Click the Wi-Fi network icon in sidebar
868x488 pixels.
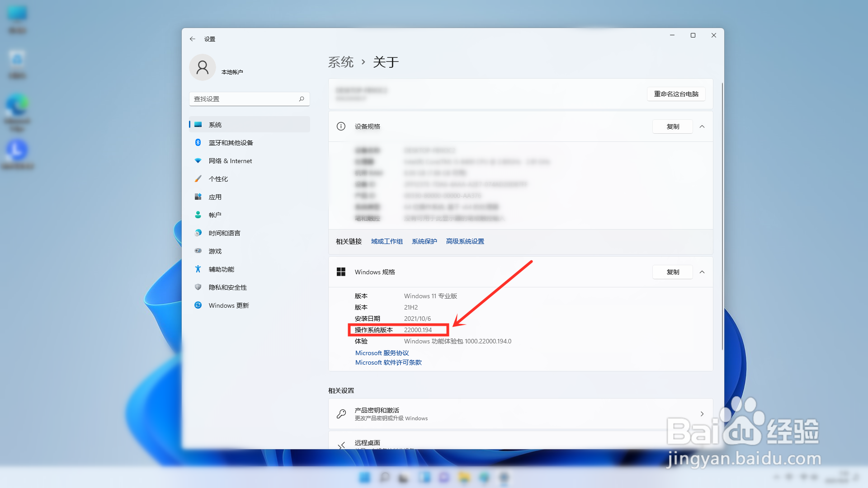point(198,160)
